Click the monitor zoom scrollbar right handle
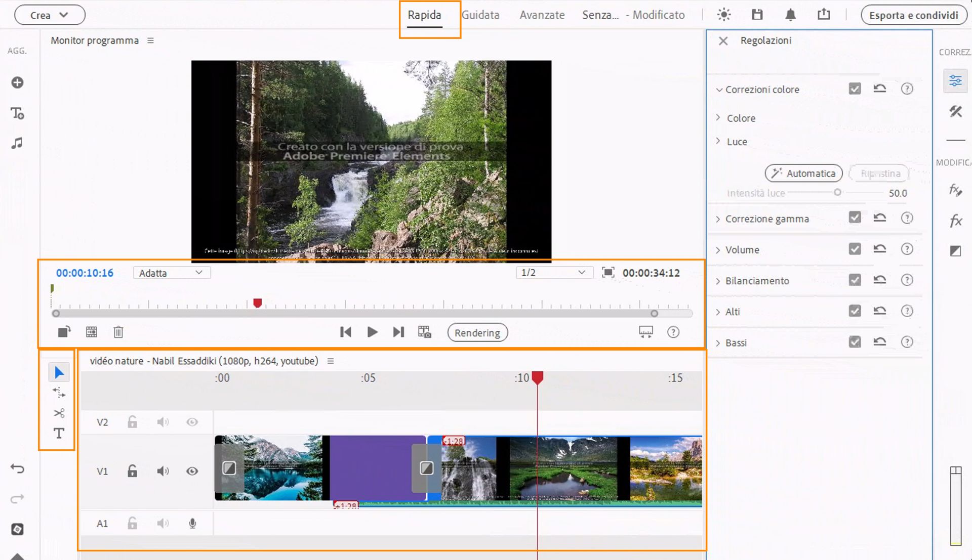The image size is (972, 560). 654,314
